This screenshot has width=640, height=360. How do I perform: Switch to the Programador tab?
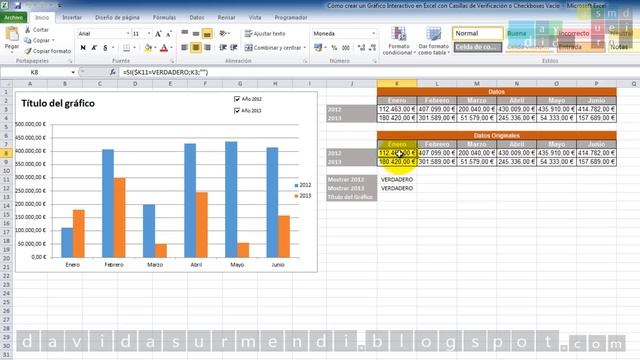coord(291,18)
